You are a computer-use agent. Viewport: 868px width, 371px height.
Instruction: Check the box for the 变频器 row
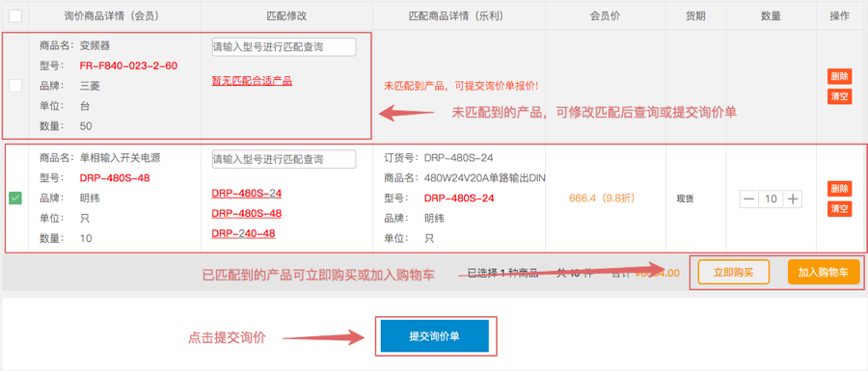[x=15, y=86]
